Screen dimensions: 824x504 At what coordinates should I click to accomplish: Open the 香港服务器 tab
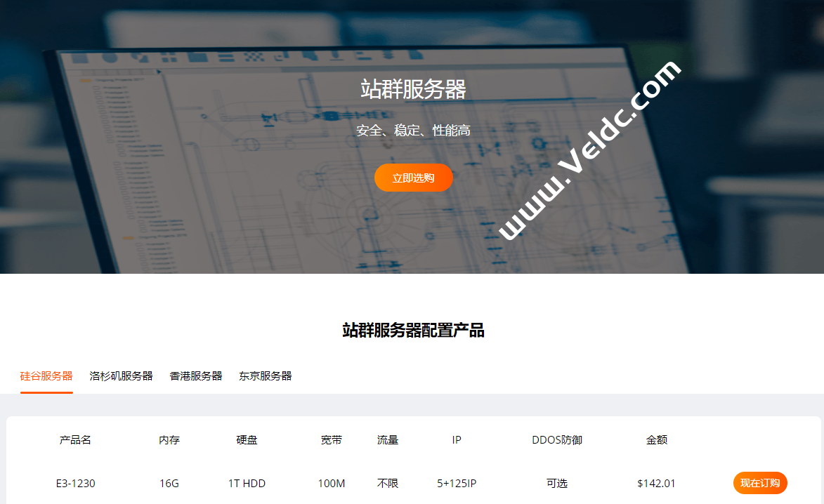[x=195, y=376]
